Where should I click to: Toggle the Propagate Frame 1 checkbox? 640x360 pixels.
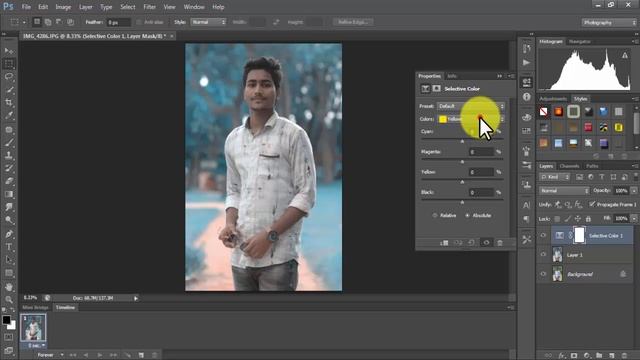tap(592, 204)
